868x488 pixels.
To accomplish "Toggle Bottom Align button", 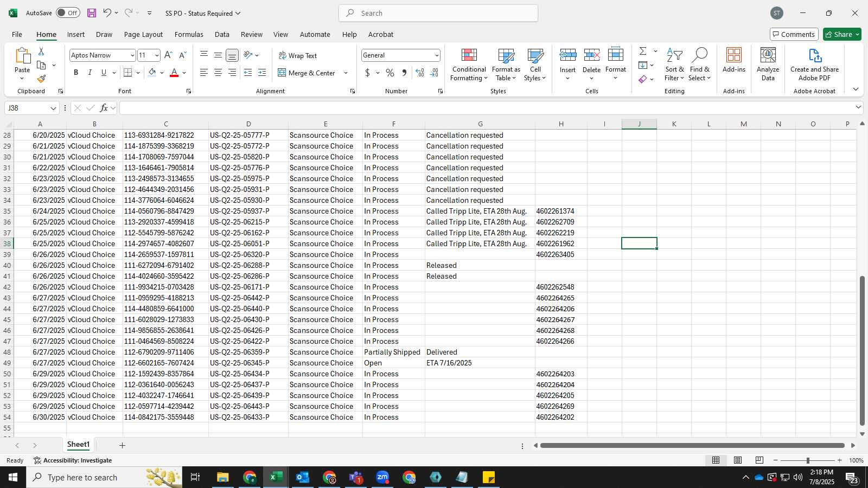I will pos(232,55).
